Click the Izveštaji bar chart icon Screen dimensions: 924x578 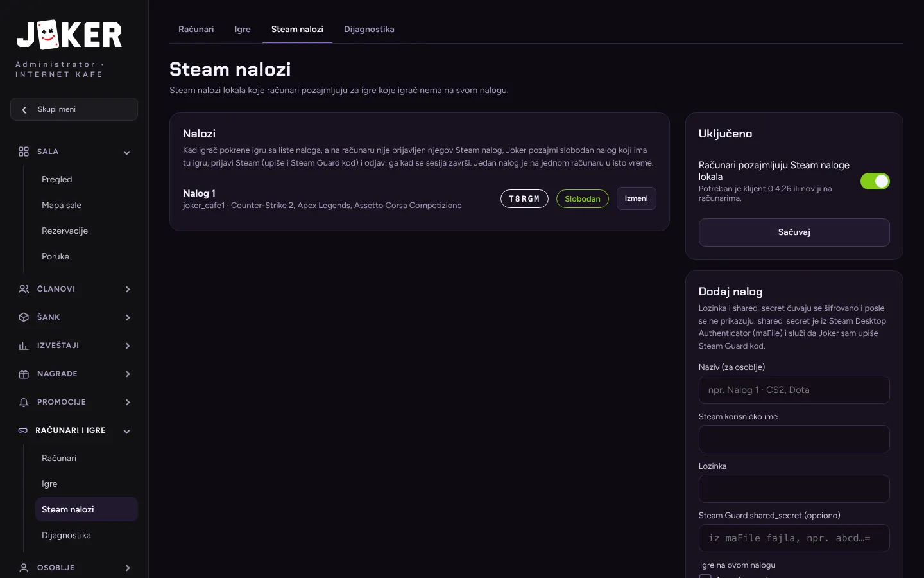(24, 346)
